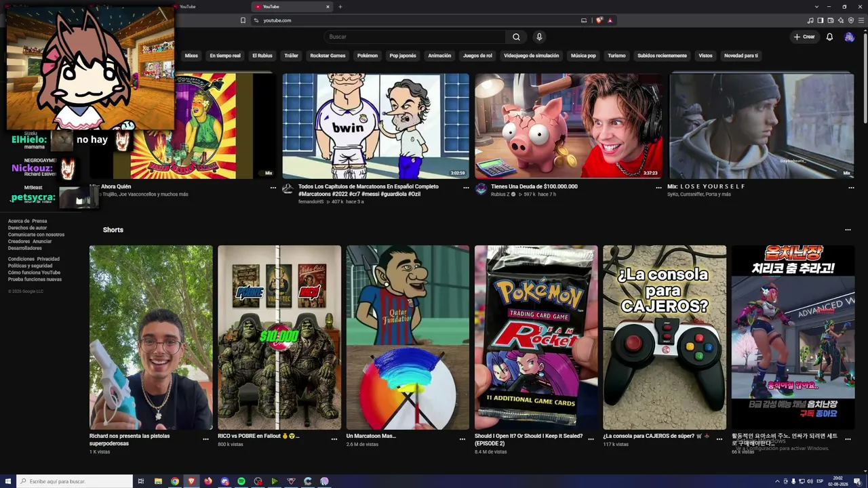Open a new browser tab

tap(340, 7)
